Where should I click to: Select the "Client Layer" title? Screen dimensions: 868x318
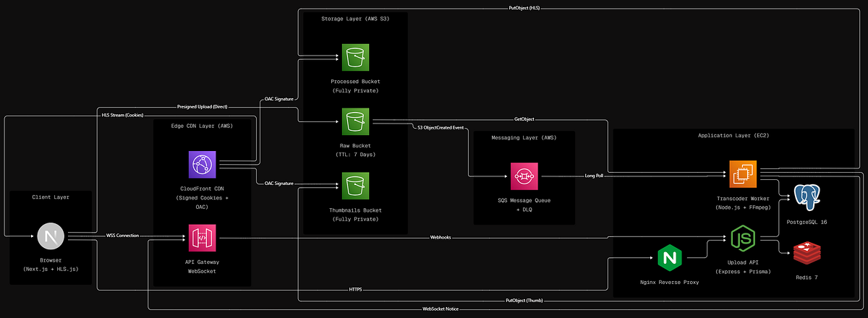click(x=51, y=197)
